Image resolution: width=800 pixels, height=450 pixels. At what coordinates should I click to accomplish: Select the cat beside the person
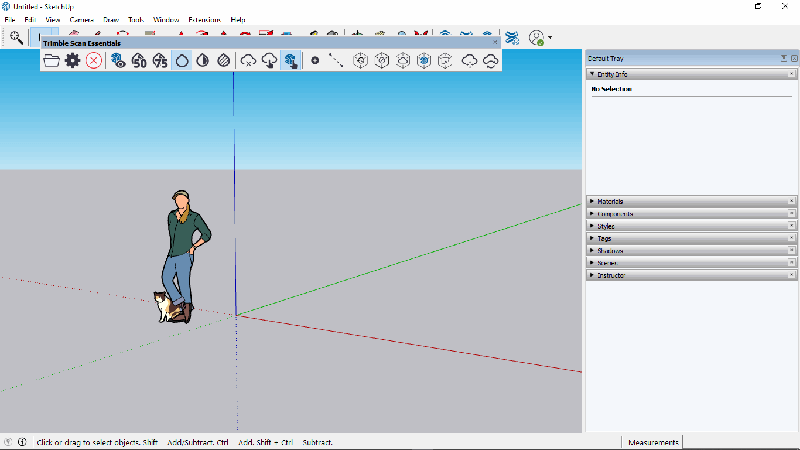[x=166, y=306]
